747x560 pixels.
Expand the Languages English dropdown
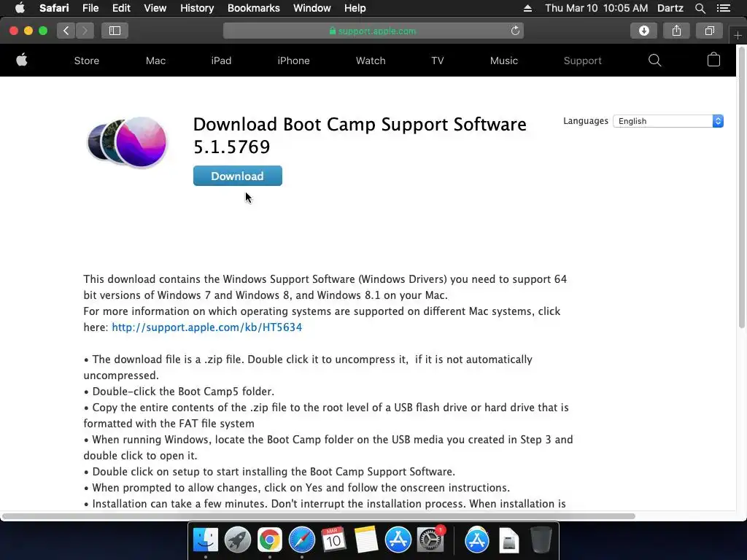coord(668,121)
